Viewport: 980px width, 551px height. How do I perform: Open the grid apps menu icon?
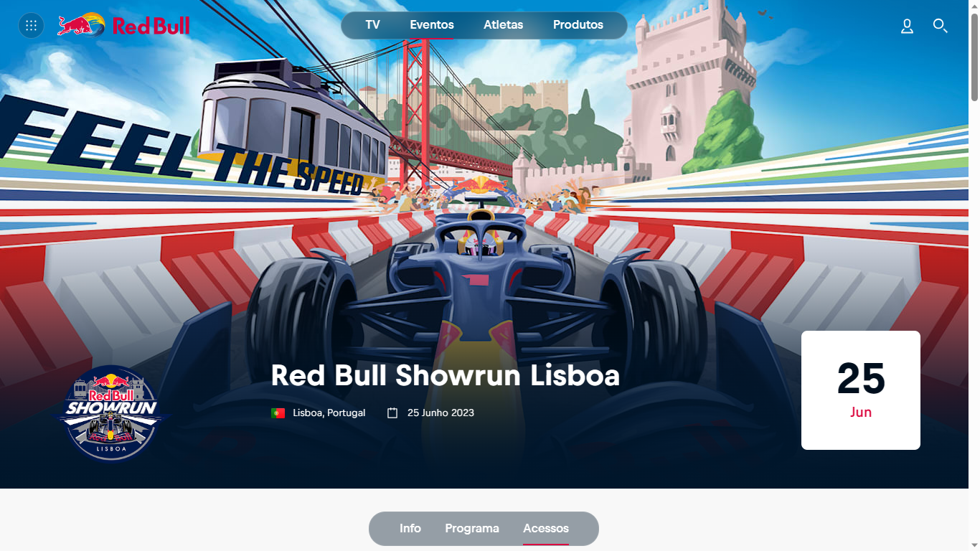click(x=31, y=26)
